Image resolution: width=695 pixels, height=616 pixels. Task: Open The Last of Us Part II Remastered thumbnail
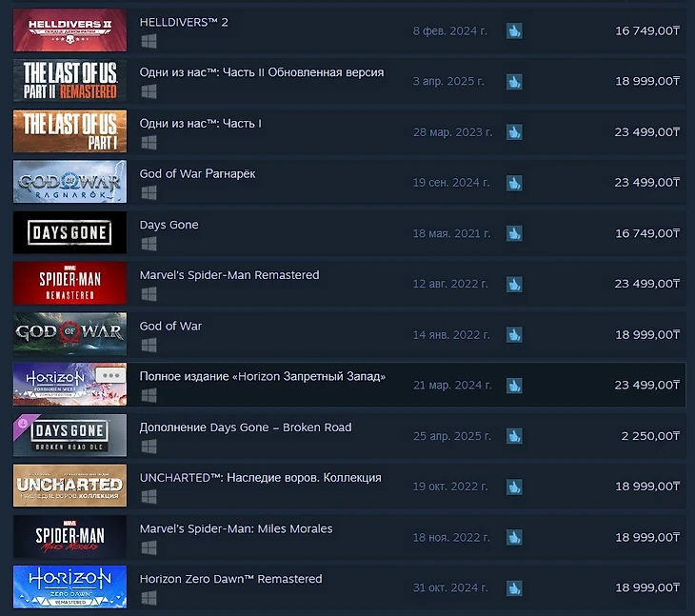pos(69,80)
